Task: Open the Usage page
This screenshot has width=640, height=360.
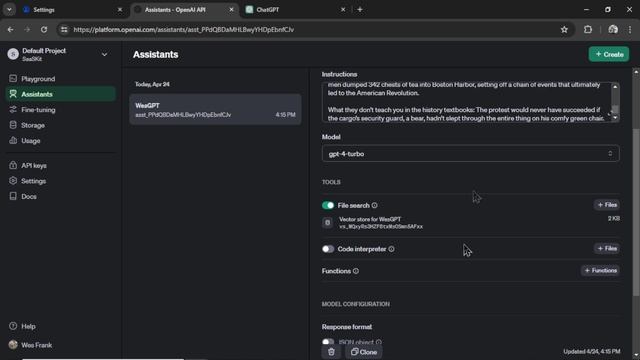Action: (x=31, y=141)
